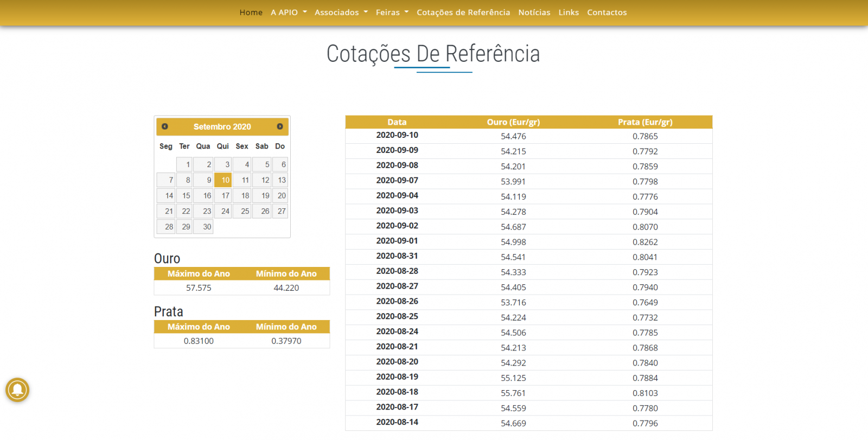
Task: Navigate to the Contactos page
Action: tap(607, 12)
